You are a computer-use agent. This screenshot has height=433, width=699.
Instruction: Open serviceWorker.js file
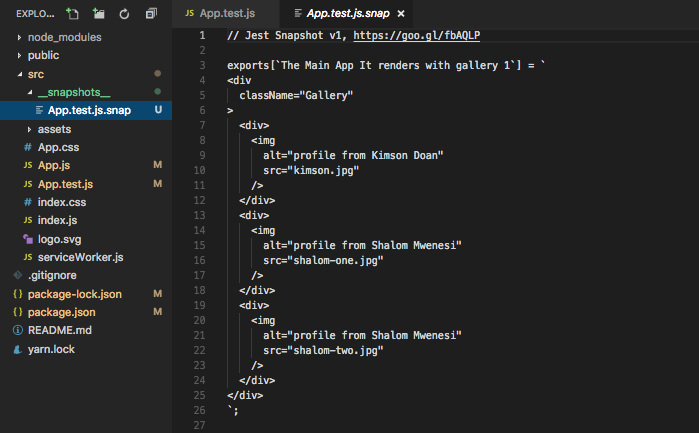click(81, 257)
